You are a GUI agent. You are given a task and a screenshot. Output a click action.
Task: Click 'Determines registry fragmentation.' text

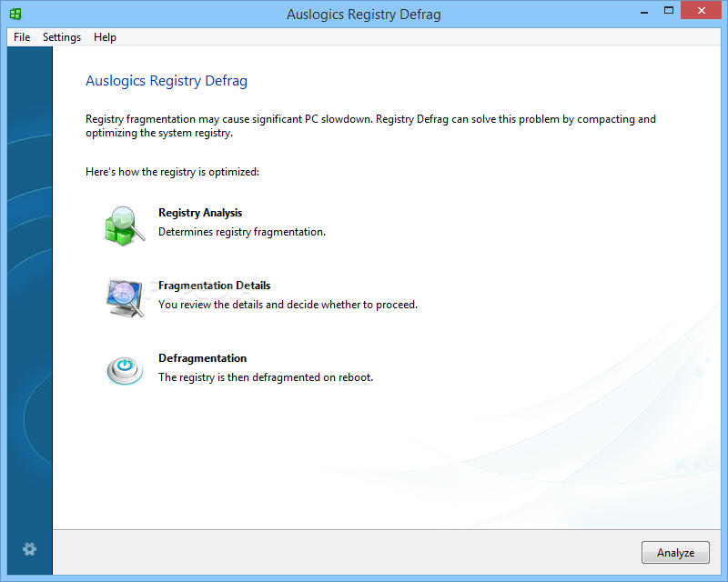pos(242,232)
